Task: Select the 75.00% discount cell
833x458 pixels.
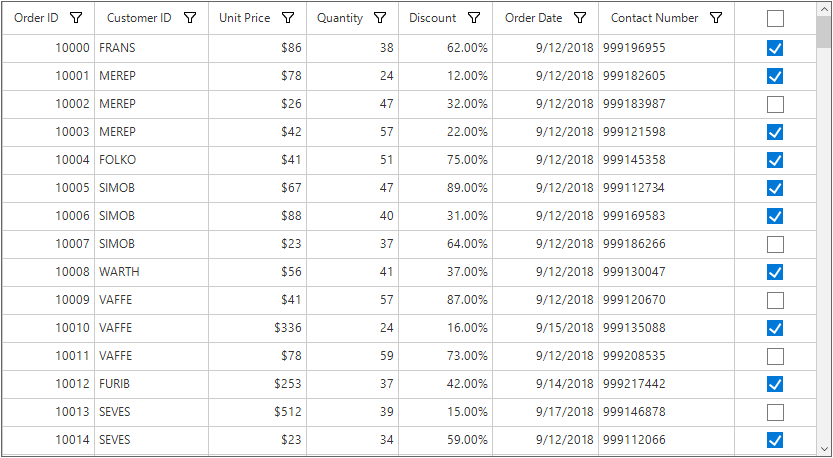Action: coord(446,160)
